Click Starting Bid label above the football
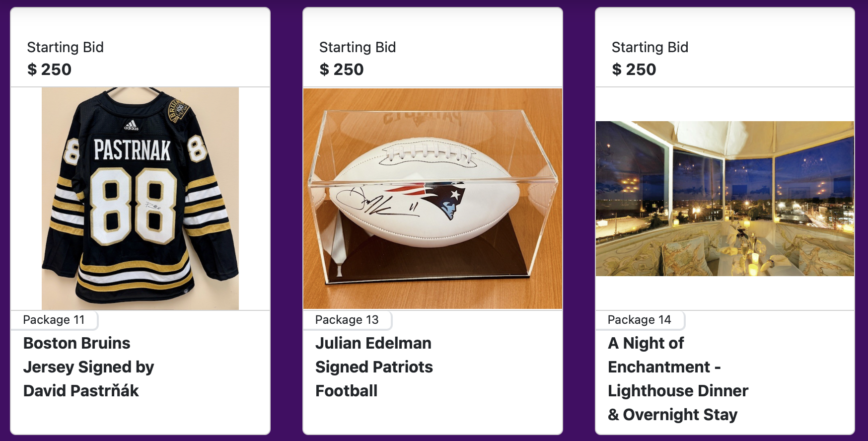 pos(358,47)
